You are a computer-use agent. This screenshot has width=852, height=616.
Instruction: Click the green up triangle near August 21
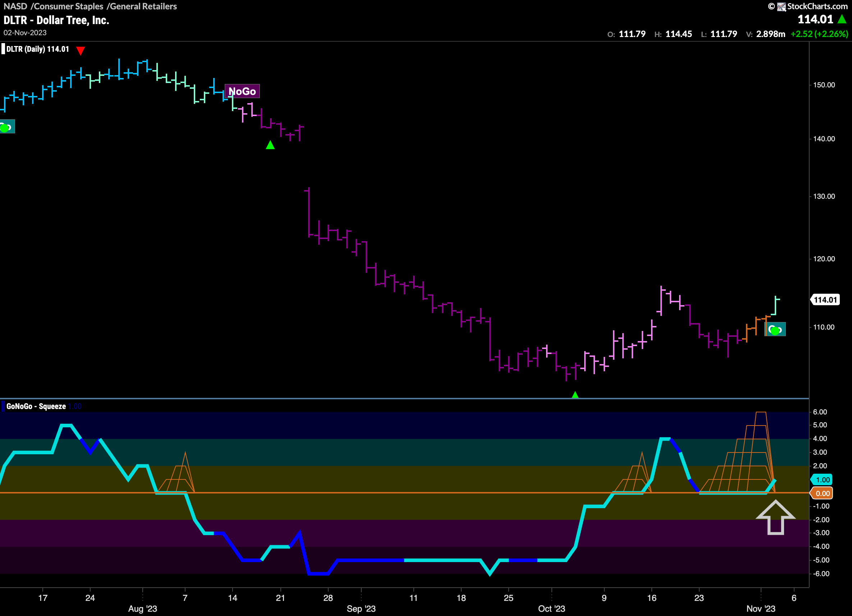(x=270, y=145)
